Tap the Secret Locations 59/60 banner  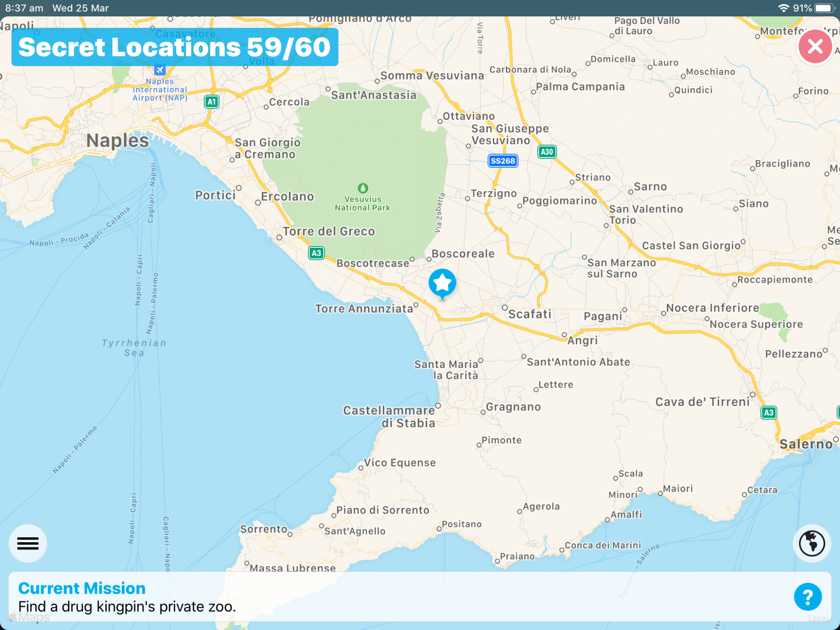[175, 47]
